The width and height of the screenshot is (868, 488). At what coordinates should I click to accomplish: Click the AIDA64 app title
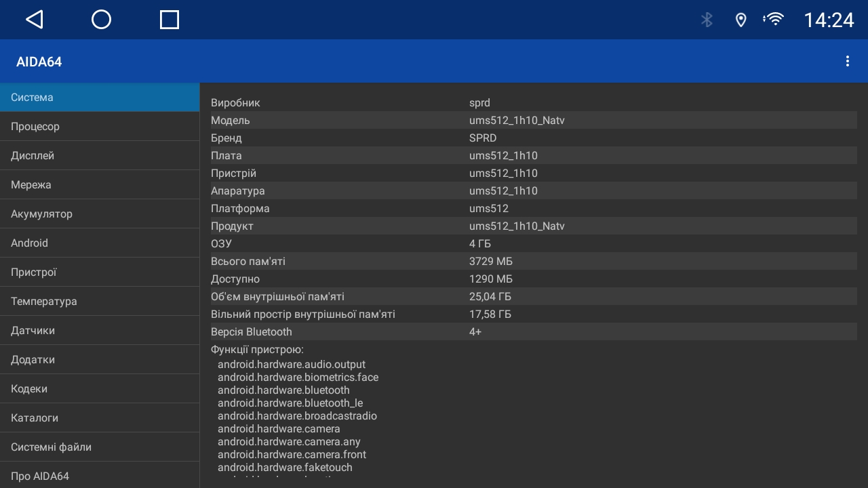pos(39,62)
